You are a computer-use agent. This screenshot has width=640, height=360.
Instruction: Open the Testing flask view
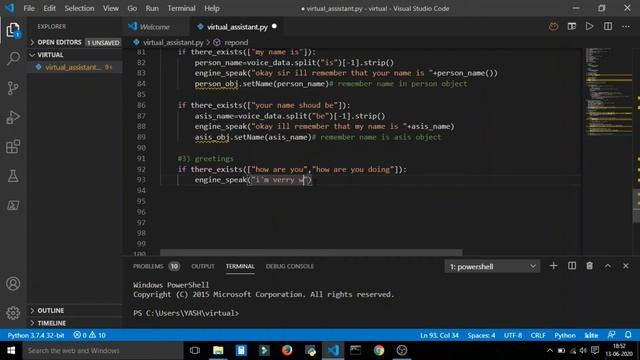(x=13, y=176)
